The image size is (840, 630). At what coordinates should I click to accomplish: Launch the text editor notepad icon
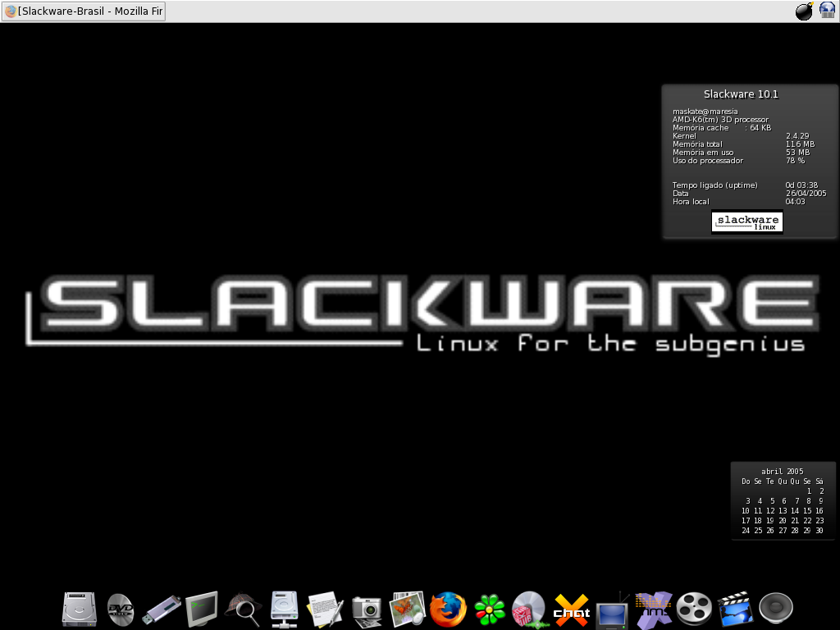(x=325, y=609)
